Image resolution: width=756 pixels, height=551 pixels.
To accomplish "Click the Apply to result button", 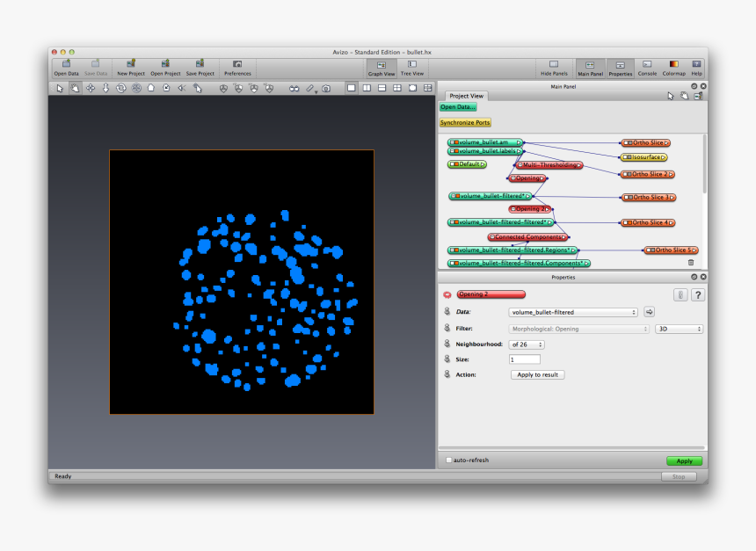I will pyautogui.click(x=537, y=374).
